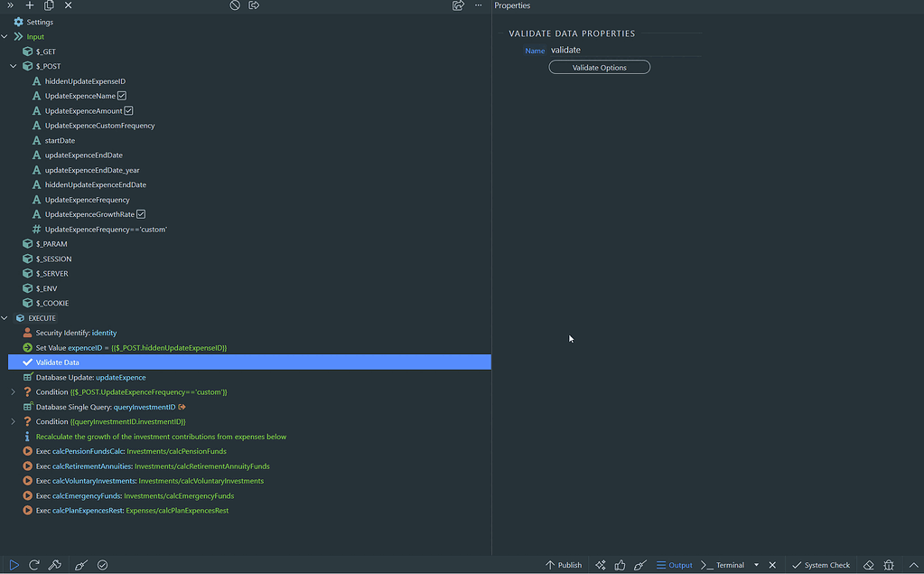The image size is (924, 574).
Task: Click the refresh icon in bottom bar
Action: (x=34, y=565)
